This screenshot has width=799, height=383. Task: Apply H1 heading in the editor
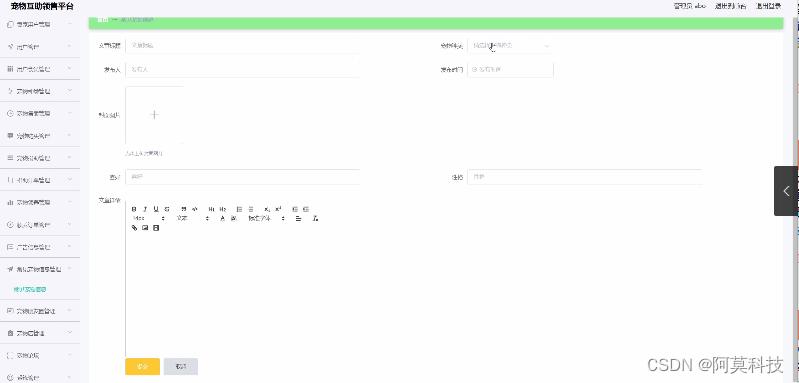(211, 209)
